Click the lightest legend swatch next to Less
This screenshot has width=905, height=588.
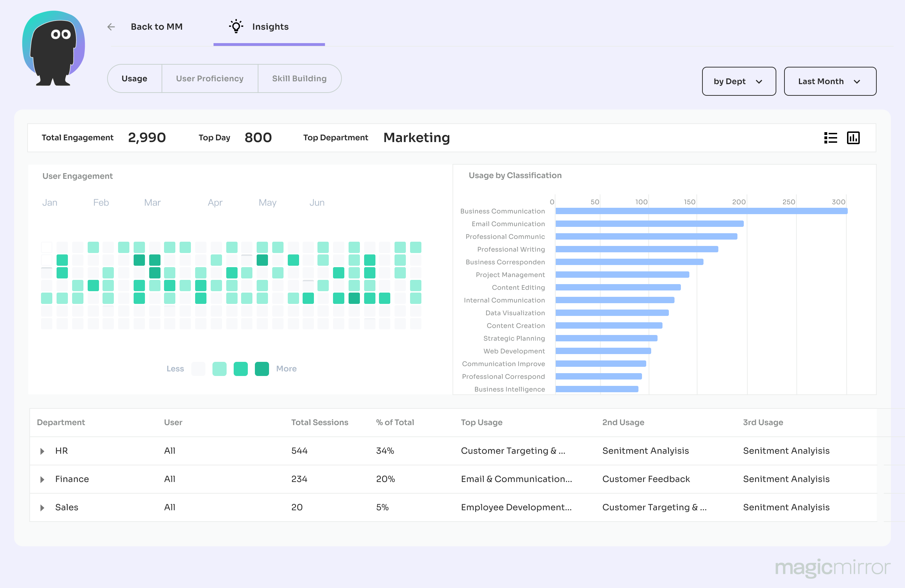click(x=198, y=369)
